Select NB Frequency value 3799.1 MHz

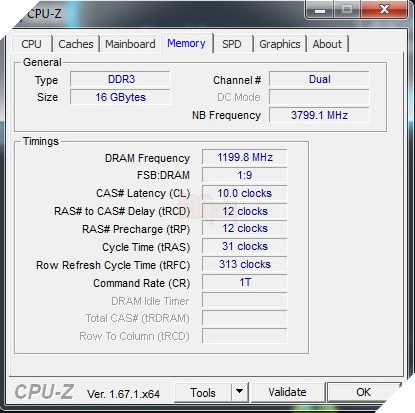[319, 115]
